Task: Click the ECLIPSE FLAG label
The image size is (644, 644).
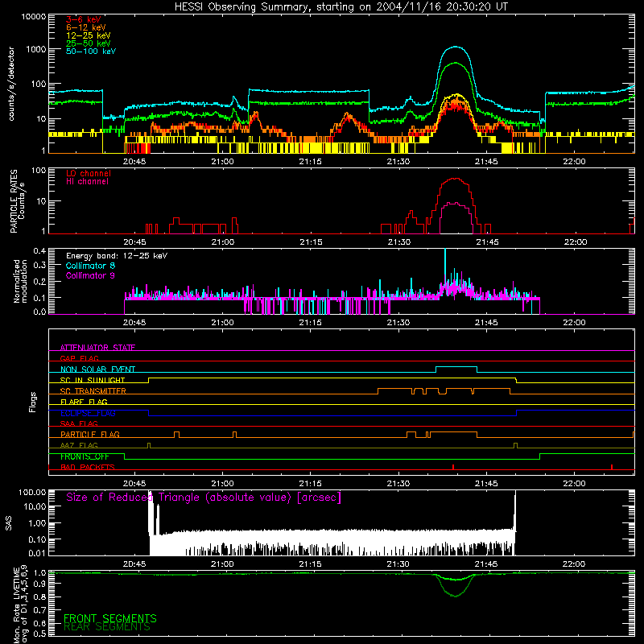Action: click(88, 413)
